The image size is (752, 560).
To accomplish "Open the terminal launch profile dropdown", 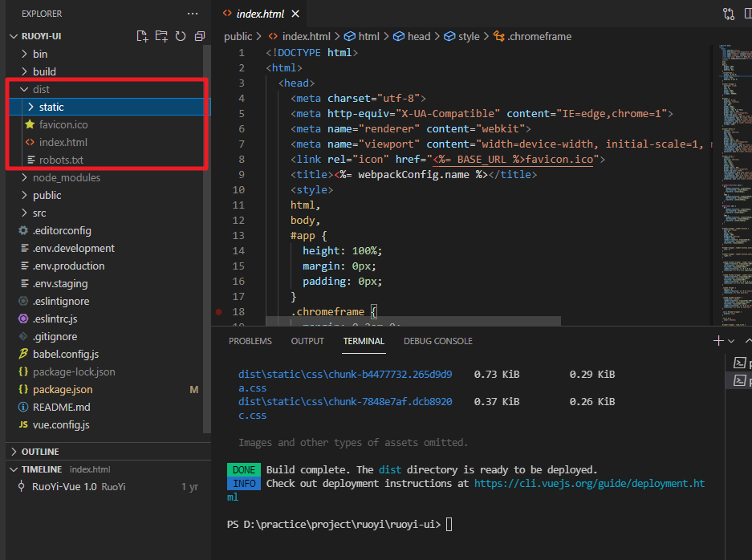I will 731,341.
